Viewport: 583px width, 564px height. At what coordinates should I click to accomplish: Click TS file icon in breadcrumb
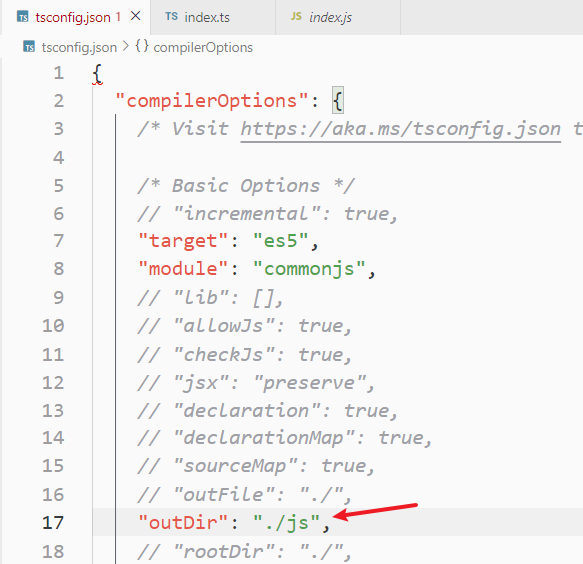pos(29,47)
